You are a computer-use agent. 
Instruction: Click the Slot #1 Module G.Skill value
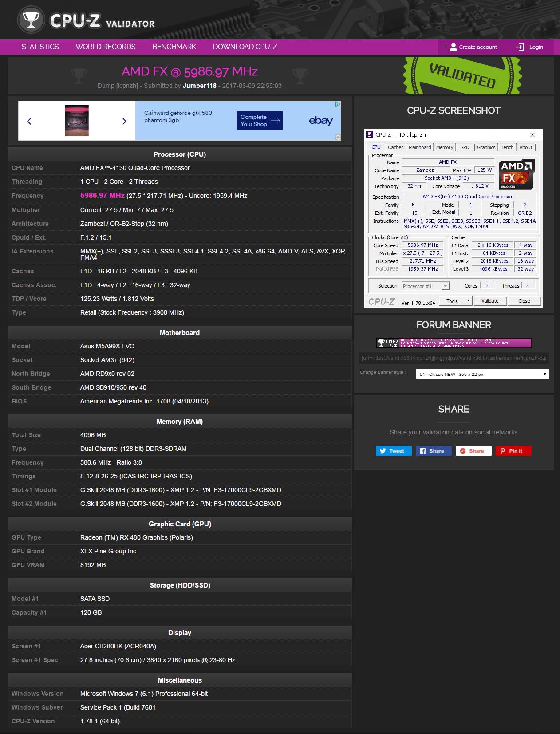point(181,490)
